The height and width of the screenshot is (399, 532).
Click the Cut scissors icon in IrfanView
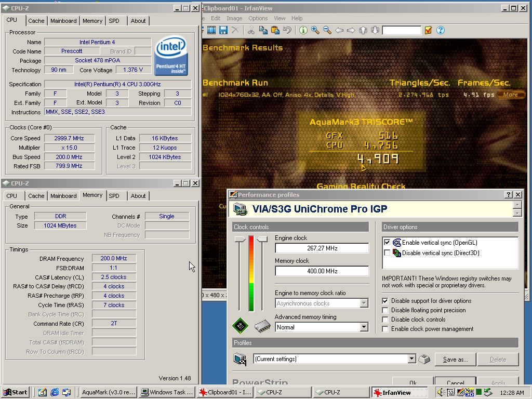click(x=251, y=30)
